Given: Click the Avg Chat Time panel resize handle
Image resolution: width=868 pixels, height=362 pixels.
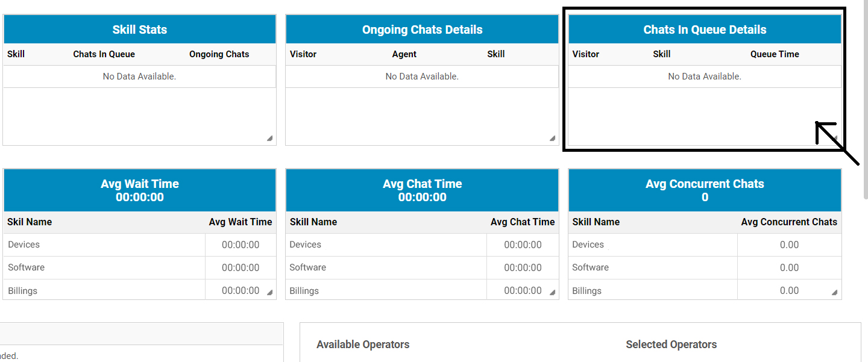Looking at the screenshot, I should point(552,293).
